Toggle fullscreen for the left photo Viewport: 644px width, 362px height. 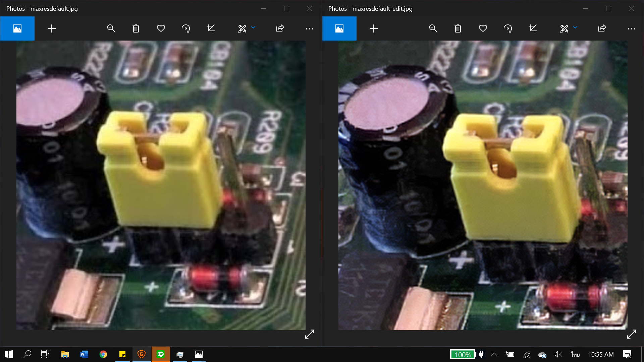(309, 334)
